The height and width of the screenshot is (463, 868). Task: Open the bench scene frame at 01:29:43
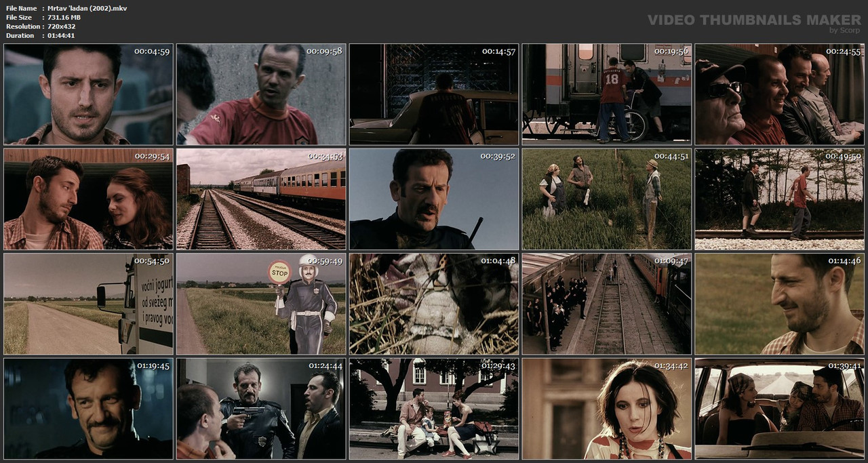coord(434,409)
